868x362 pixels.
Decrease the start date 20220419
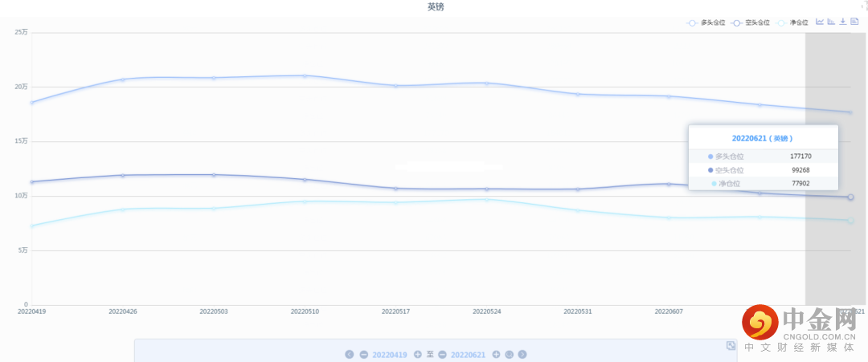pos(364,354)
